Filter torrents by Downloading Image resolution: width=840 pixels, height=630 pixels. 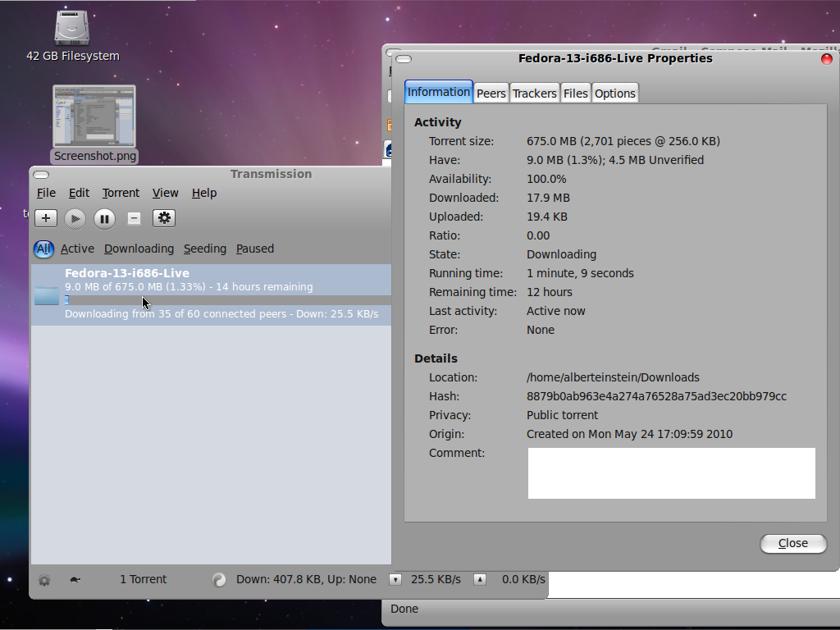click(x=139, y=249)
